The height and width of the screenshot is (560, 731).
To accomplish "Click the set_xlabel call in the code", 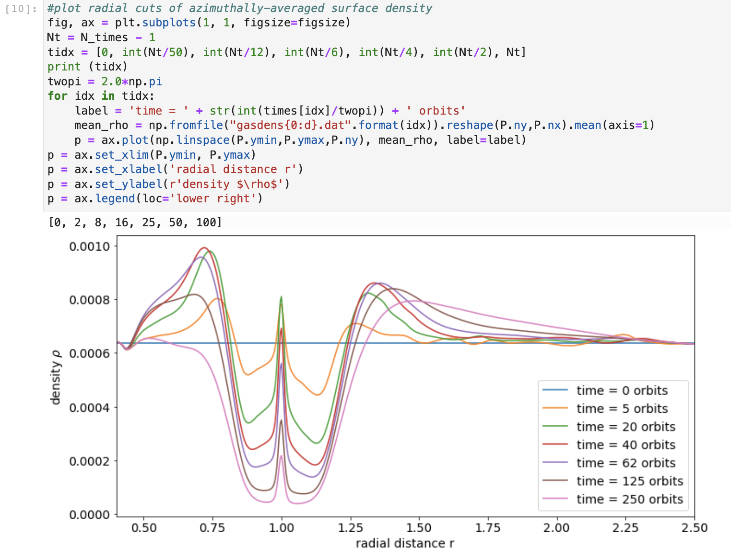I will click(x=130, y=169).
